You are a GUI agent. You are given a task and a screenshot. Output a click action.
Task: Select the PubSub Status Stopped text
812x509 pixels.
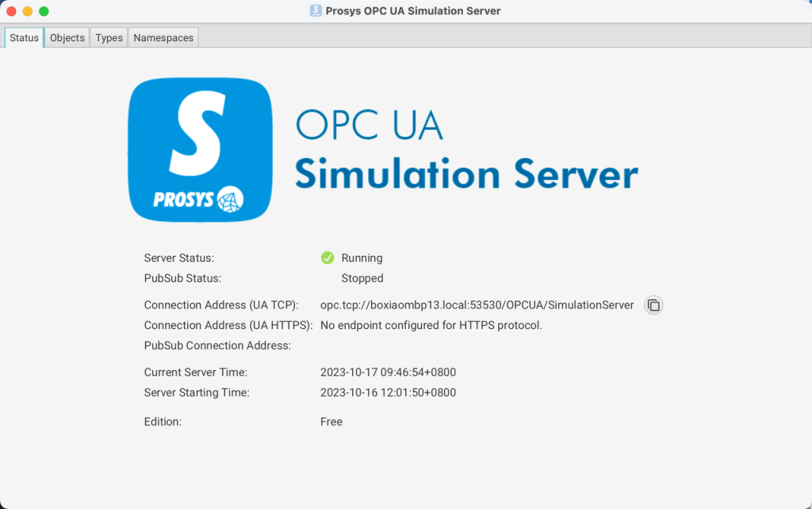pos(362,277)
